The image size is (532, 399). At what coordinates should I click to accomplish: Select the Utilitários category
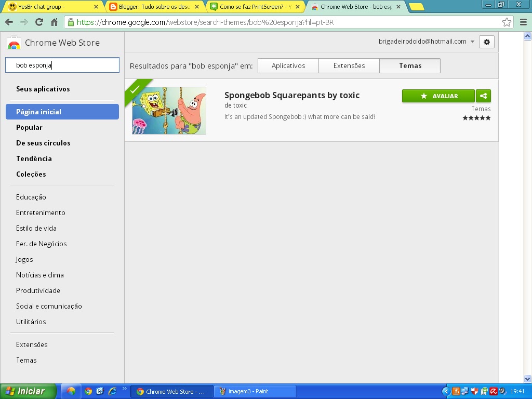(31, 322)
